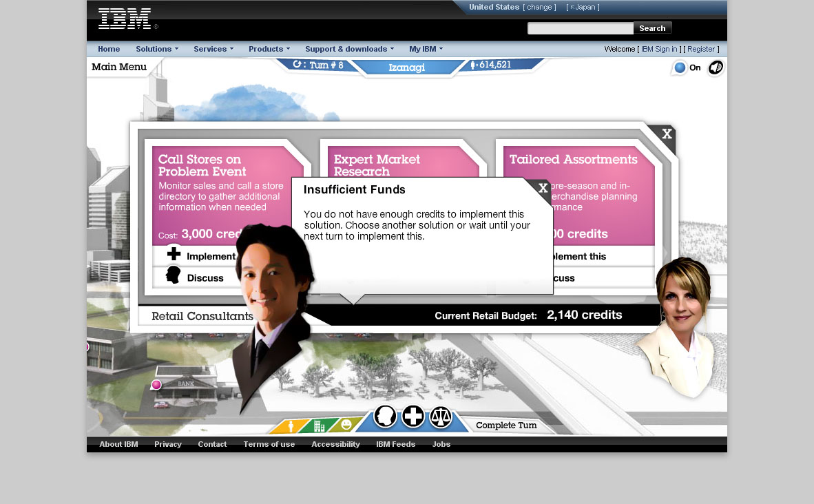Toggle the blue speech bubble On switch

(x=680, y=67)
